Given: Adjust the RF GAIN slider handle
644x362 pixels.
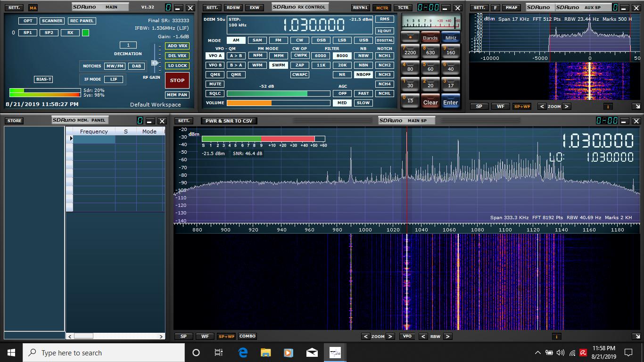Looking at the screenshot, I should (155, 63).
